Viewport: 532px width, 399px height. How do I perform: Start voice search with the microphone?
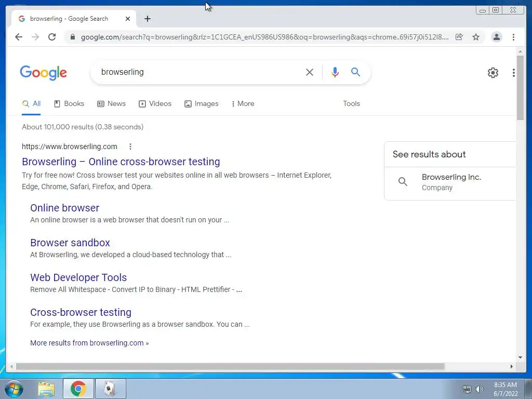coord(335,72)
